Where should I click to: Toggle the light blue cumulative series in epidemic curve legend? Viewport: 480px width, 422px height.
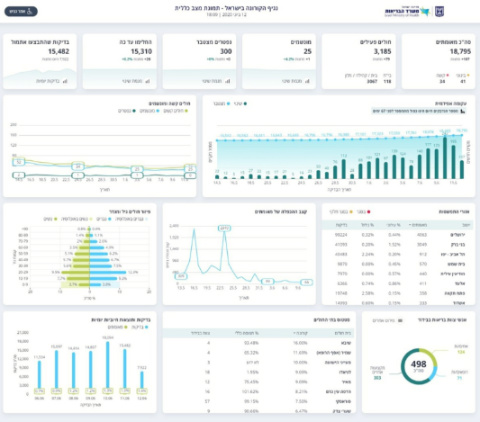(222, 104)
